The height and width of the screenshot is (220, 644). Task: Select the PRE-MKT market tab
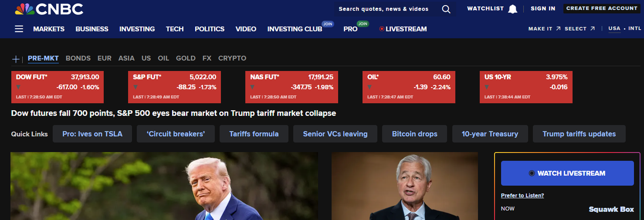(43, 58)
